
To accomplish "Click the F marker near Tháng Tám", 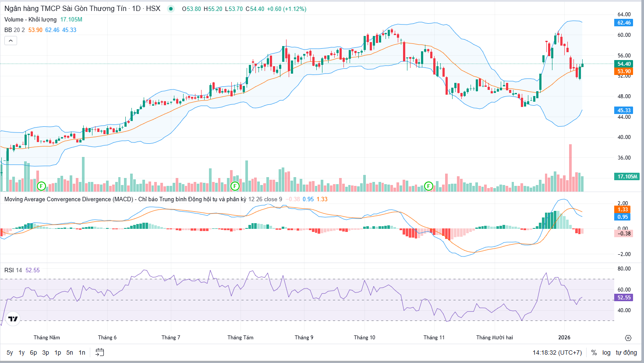I will click(235, 186).
